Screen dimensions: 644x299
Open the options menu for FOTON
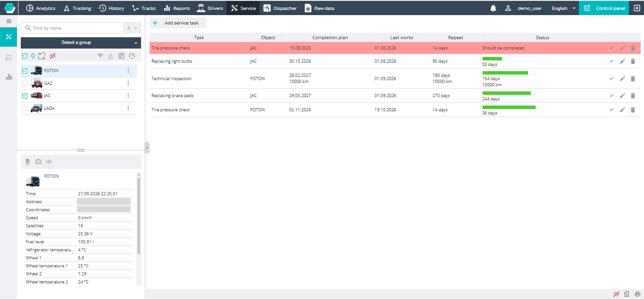click(x=128, y=71)
